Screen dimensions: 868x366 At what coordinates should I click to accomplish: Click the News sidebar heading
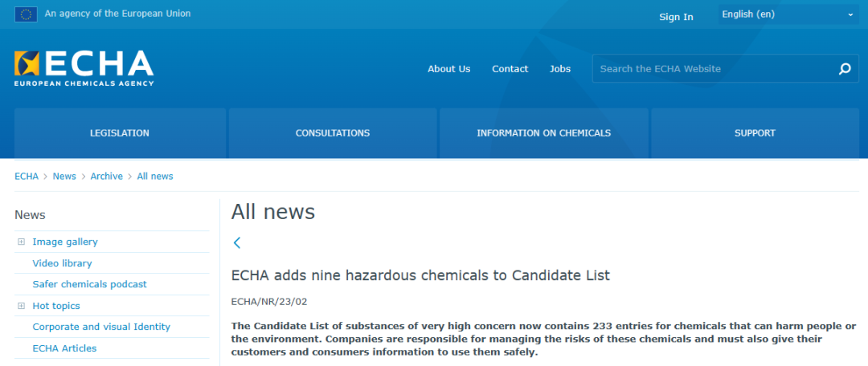coord(30,215)
